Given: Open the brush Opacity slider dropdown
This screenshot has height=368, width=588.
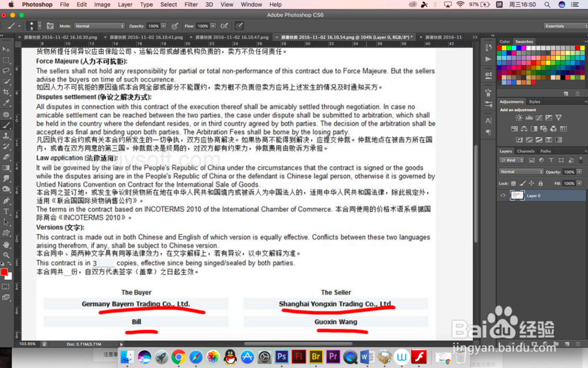Looking at the screenshot, I should click(x=163, y=26).
